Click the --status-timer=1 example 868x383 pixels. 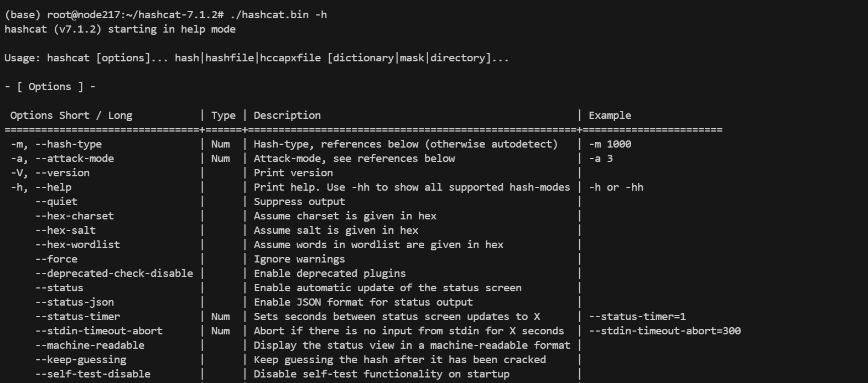point(637,317)
